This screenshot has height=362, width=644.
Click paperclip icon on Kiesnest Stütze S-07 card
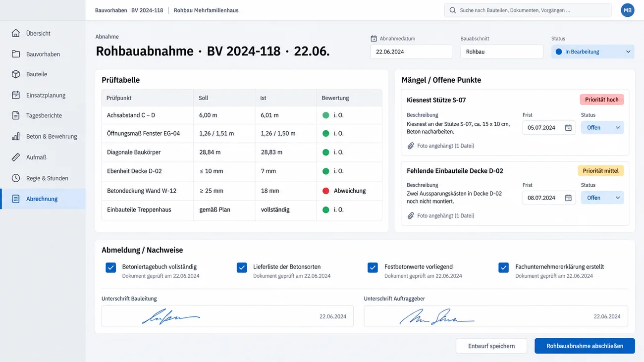tap(411, 146)
